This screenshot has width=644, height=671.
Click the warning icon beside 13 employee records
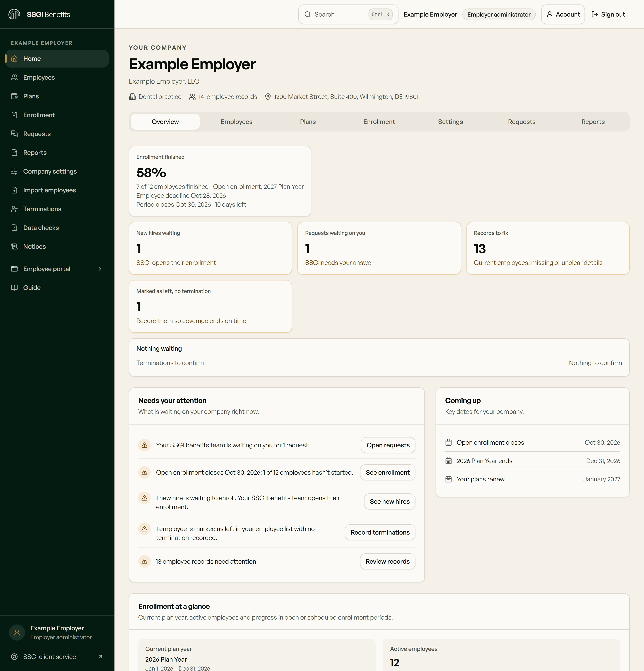click(x=144, y=561)
